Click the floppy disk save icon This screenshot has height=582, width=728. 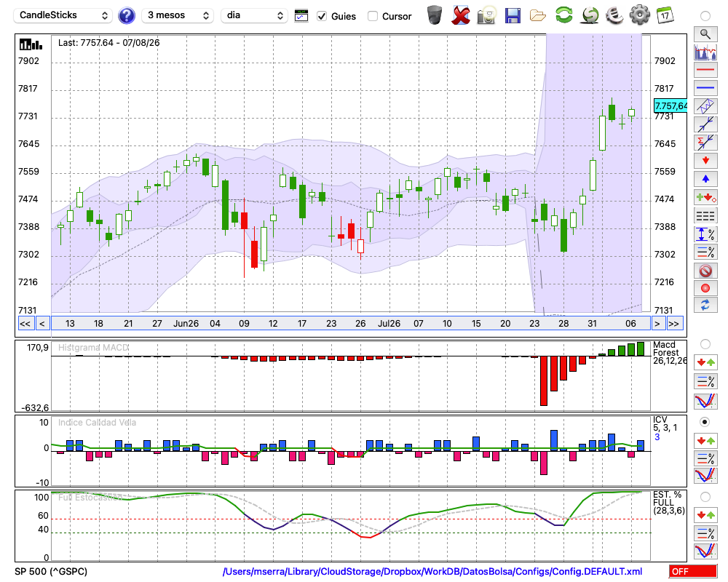(512, 15)
